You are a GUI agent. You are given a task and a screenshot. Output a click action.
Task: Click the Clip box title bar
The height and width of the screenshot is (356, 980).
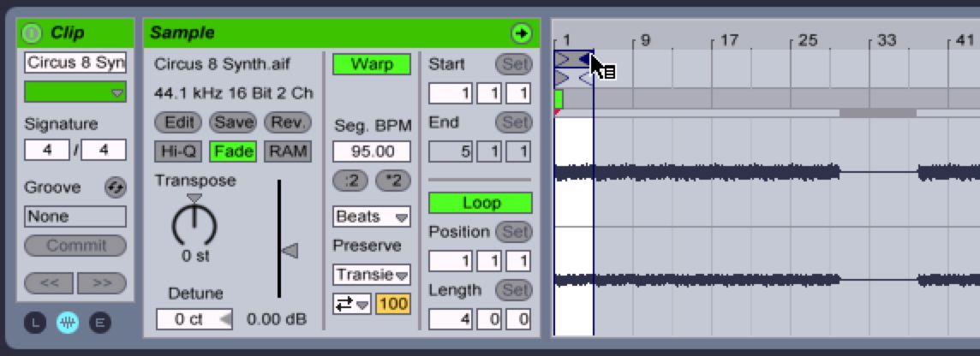tap(75, 33)
